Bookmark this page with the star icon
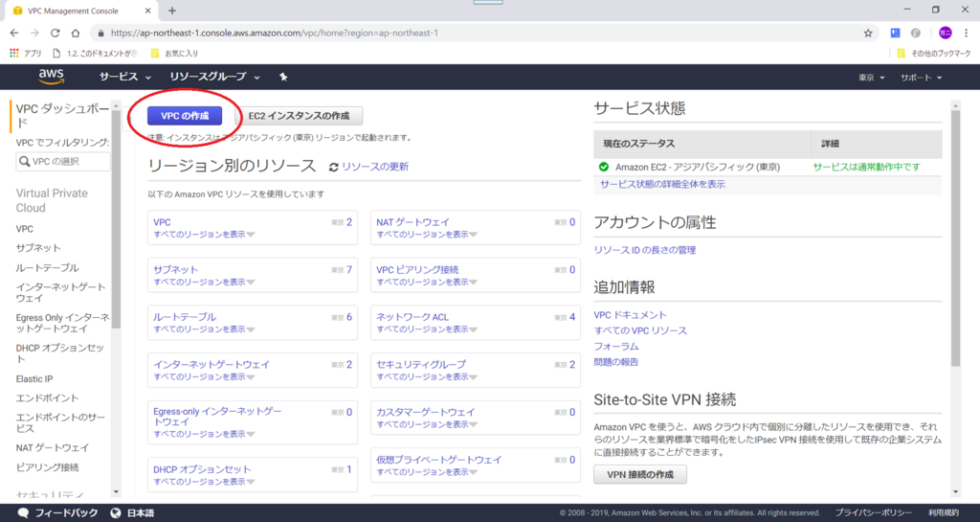This screenshot has width=980, height=522. pos(868,34)
